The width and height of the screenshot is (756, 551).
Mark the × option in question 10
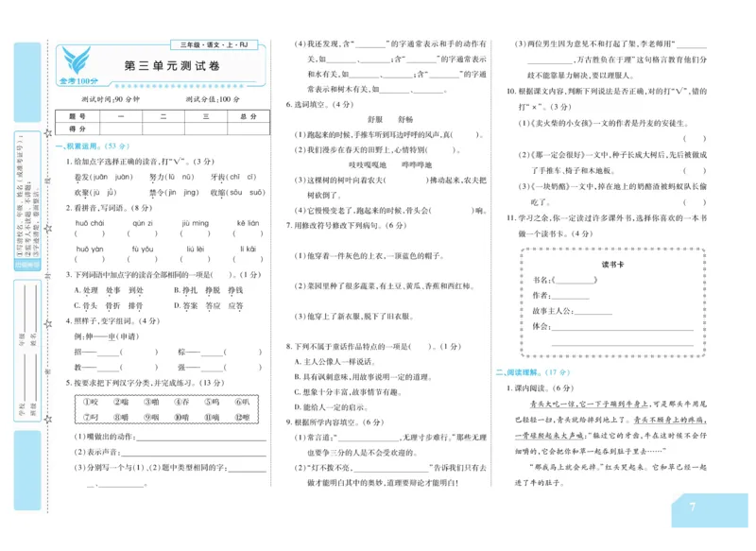point(535,107)
